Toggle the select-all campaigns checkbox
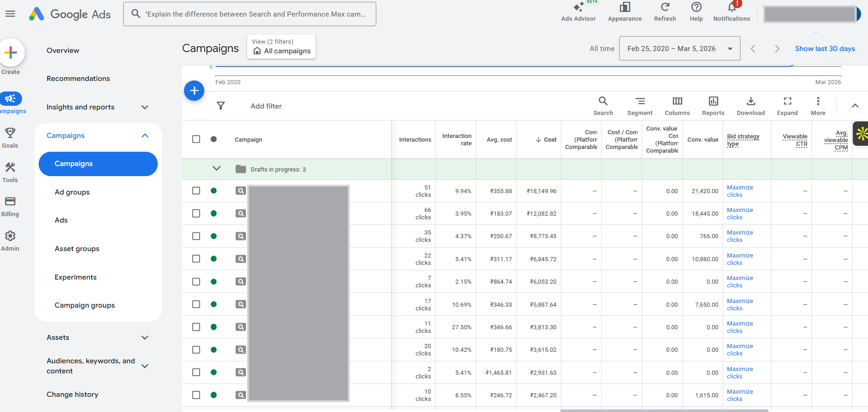The width and height of the screenshot is (868, 412). coord(196,139)
